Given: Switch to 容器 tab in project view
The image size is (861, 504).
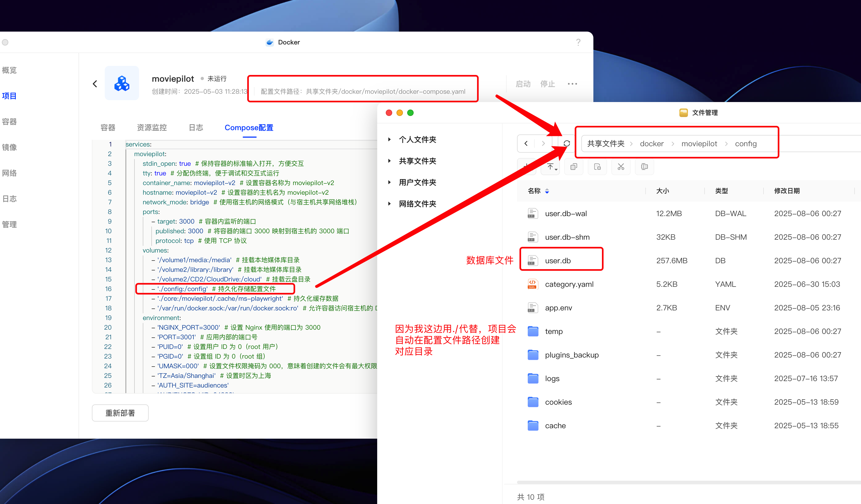Looking at the screenshot, I should (x=108, y=127).
